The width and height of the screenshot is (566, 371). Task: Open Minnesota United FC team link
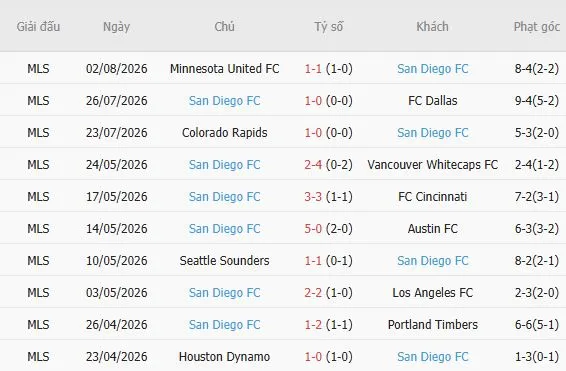(x=225, y=69)
